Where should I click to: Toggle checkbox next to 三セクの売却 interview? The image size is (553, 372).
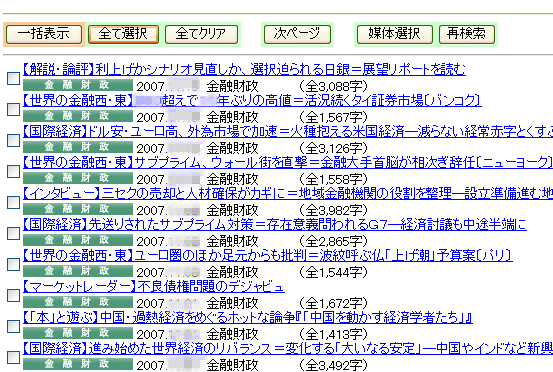coord(13,202)
